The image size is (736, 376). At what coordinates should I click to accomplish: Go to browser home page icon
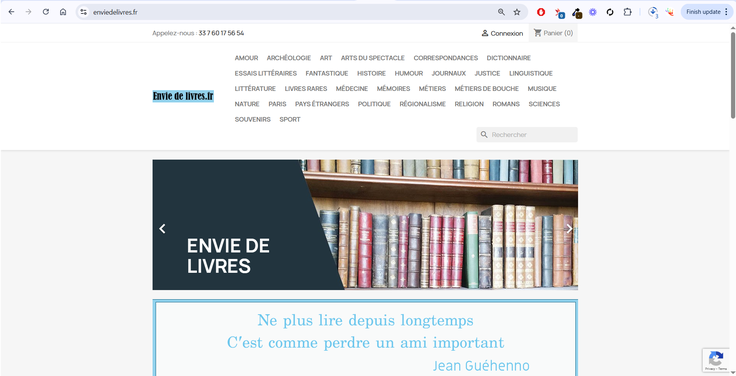pos(63,12)
